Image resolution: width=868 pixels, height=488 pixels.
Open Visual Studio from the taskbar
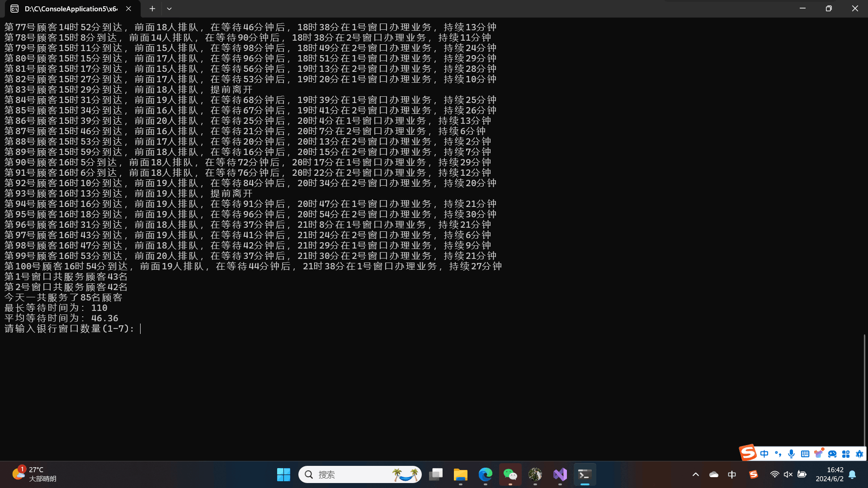coord(560,474)
